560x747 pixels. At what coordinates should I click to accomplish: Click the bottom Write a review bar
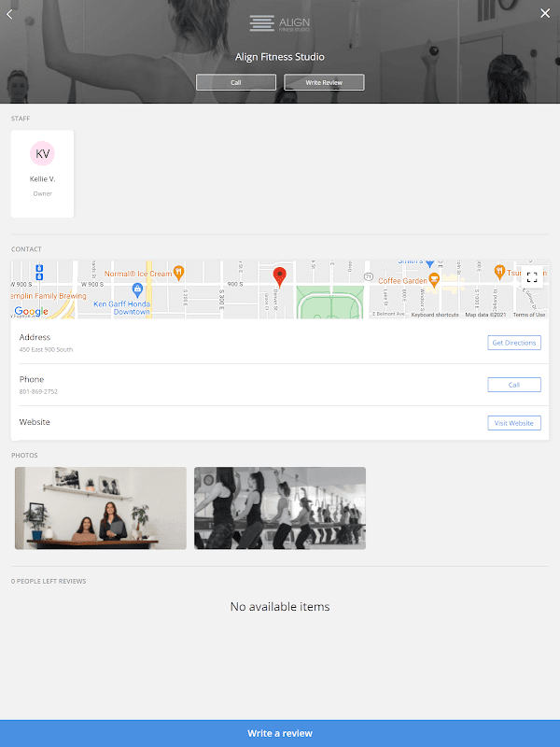[x=280, y=733]
